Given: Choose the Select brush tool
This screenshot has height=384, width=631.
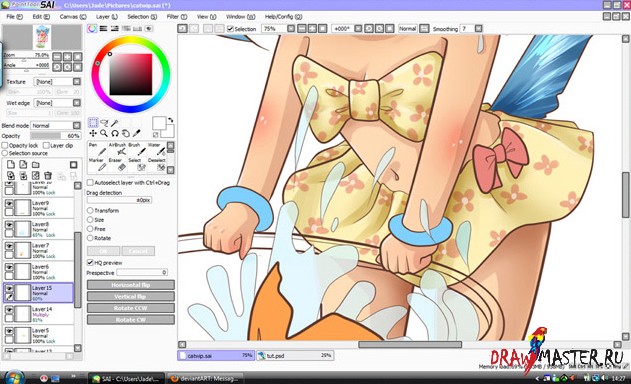Looking at the screenshot, I should point(137,164).
